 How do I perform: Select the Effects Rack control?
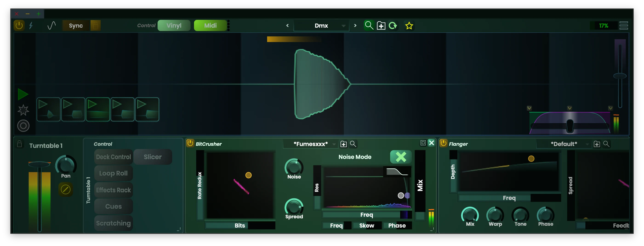click(113, 190)
